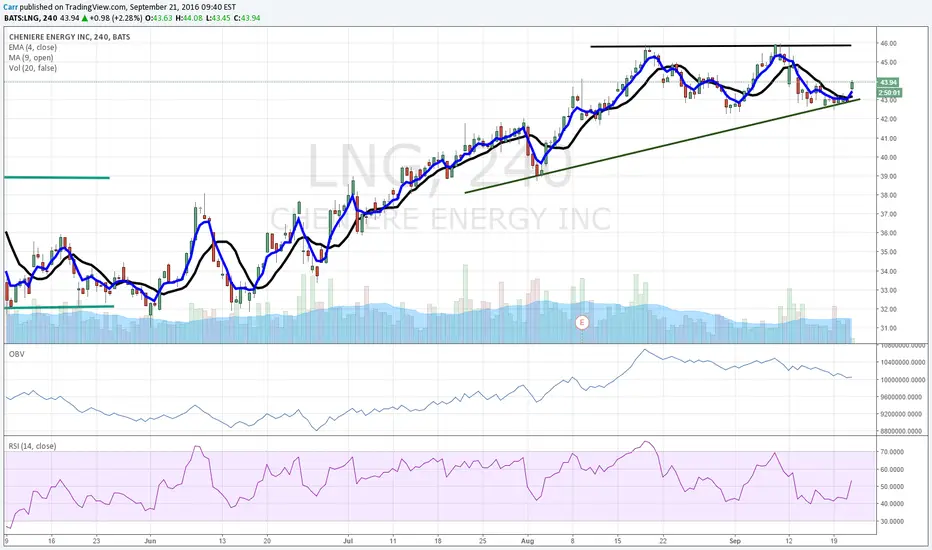932x550 pixels.
Task: Click the 31.00 price axis label
Action: pyautogui.click(x=889, y=328)
